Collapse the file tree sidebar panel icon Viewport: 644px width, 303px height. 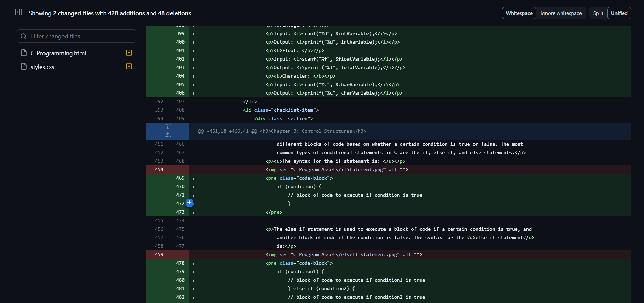coord(19,12)
